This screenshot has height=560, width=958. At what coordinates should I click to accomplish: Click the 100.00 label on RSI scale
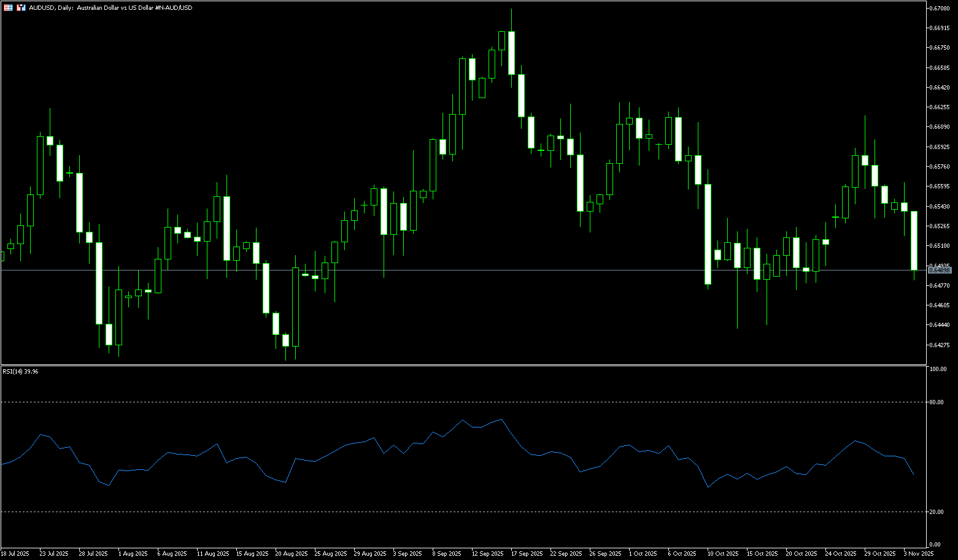coord(938,369)
